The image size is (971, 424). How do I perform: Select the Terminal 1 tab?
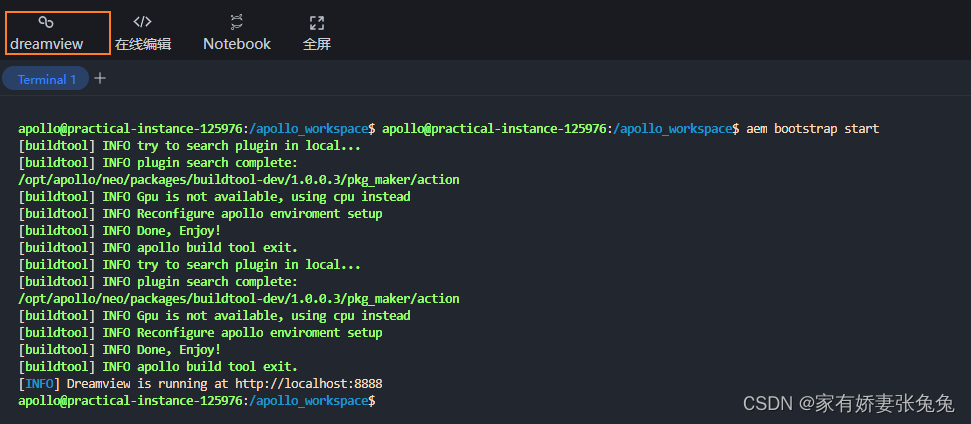46,79
